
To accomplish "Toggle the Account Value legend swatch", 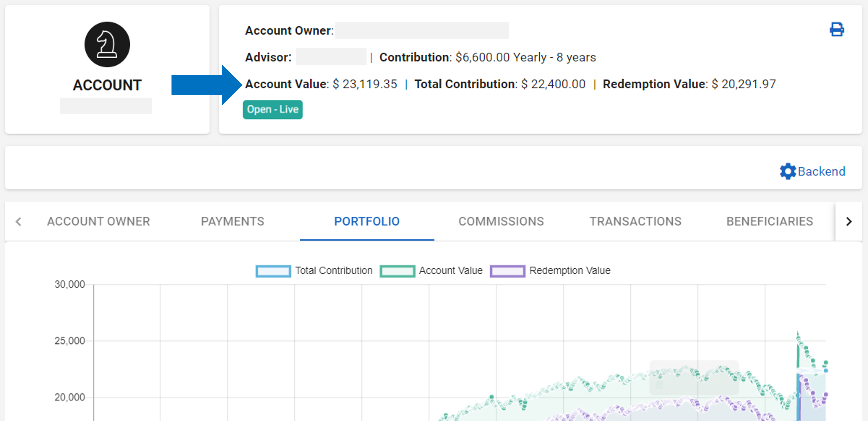I will point(397,271).
